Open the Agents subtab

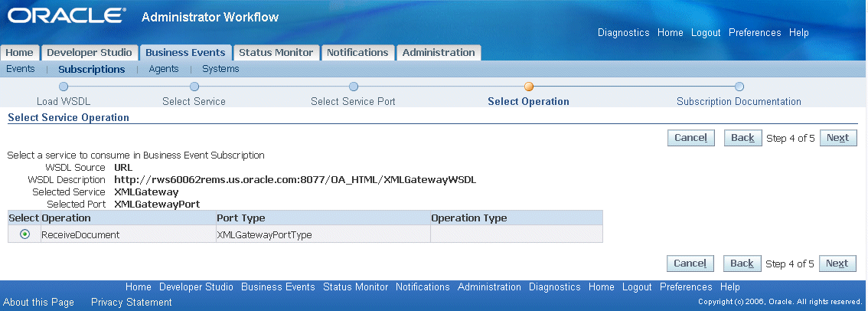click(x=164, y=69)
